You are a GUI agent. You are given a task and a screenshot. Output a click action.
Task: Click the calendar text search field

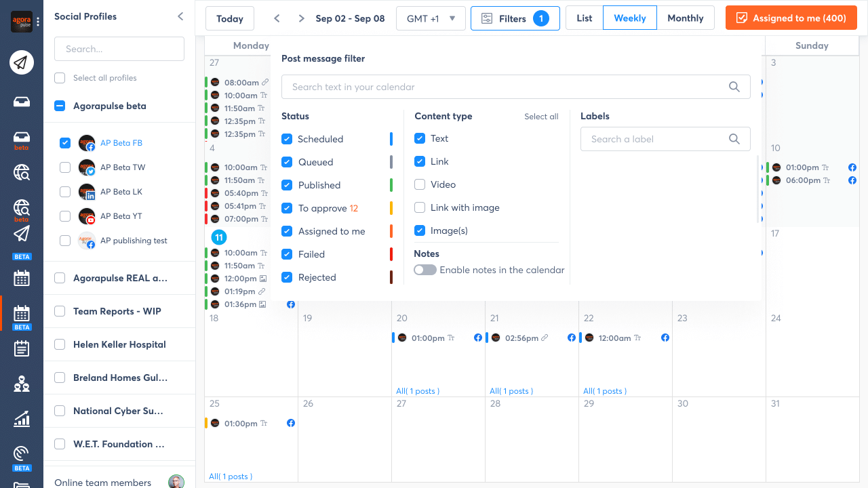(516, 87)
